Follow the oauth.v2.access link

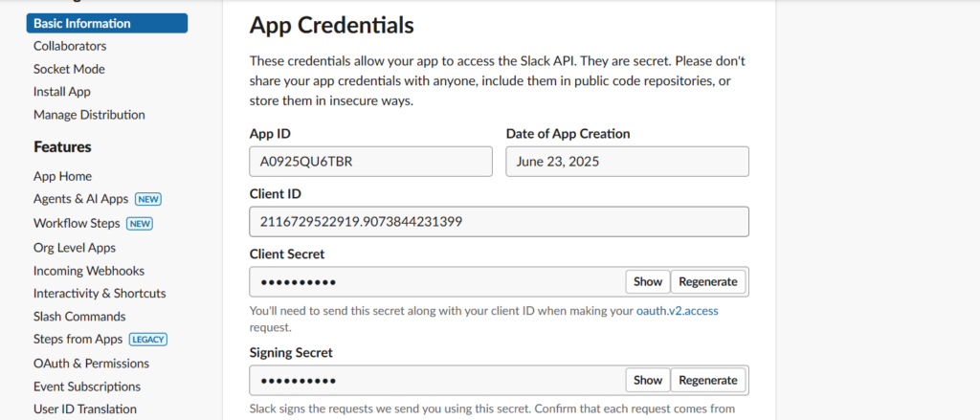point(677,311)
